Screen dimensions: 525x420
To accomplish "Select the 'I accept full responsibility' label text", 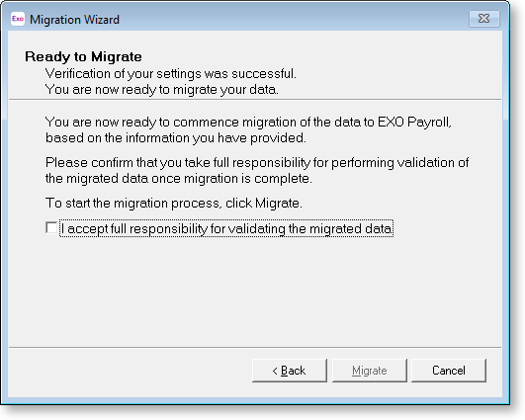I will coord(226,228).
